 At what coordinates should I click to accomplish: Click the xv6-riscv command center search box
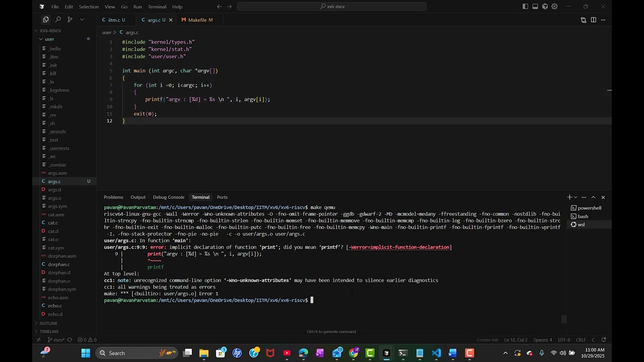coord(332,7)
